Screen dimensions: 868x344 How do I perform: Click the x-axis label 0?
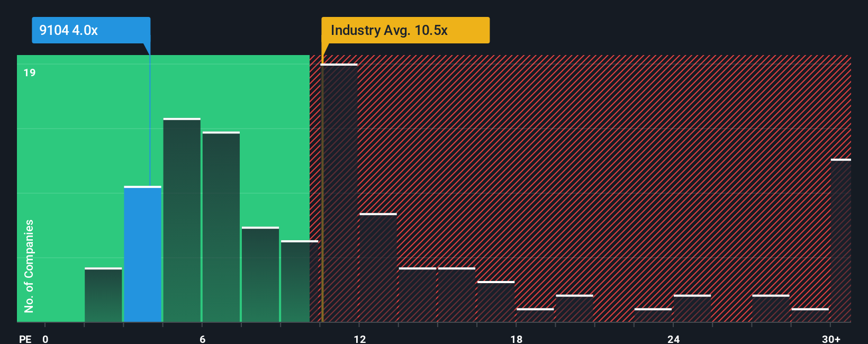pyautogui.click(x=46, y=339)
